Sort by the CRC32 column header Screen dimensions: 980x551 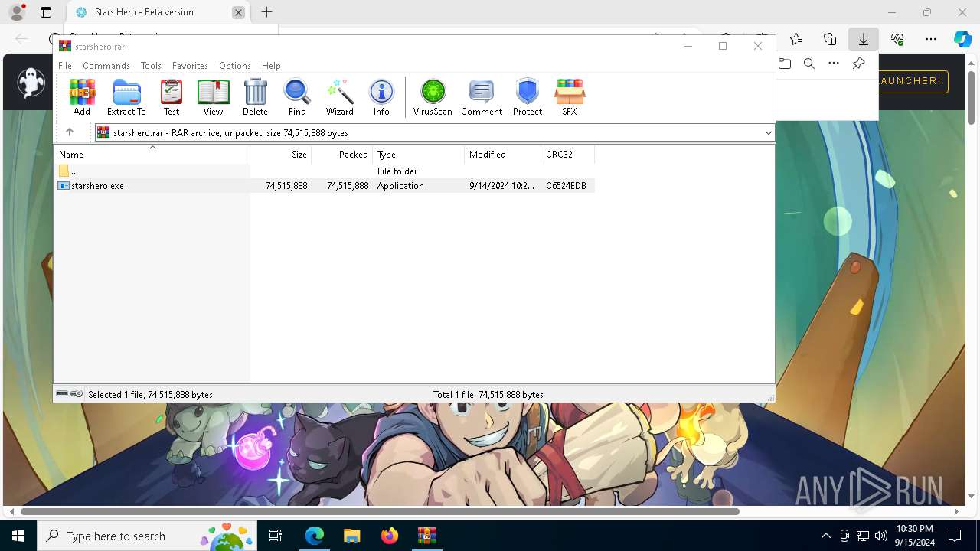pos(567,155)
